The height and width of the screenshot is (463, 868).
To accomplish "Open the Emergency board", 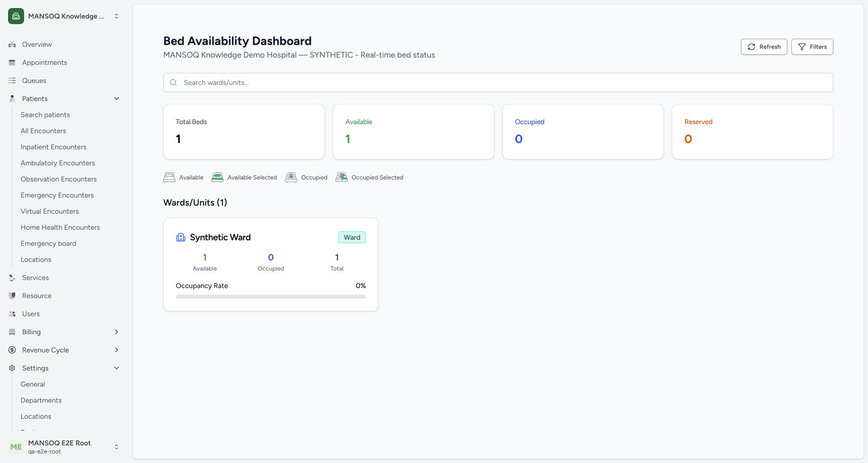I will pyautogui.click(x=48, y=243).
